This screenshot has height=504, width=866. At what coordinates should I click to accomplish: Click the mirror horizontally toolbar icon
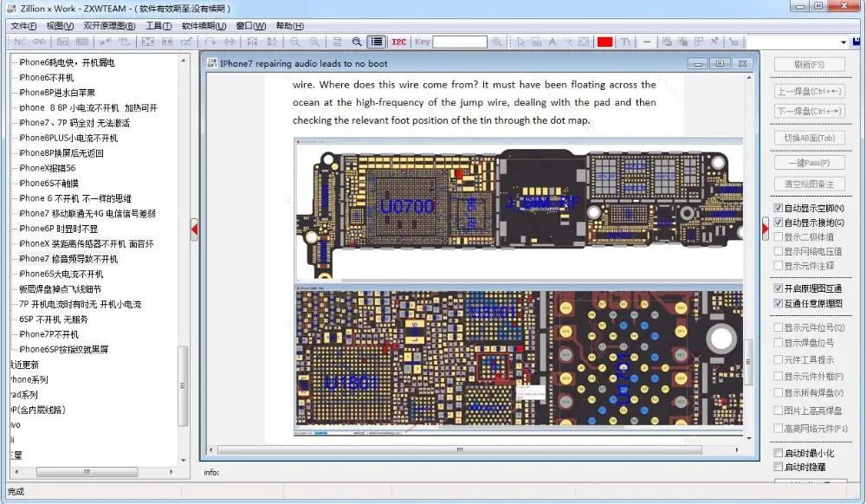(252, 42)
